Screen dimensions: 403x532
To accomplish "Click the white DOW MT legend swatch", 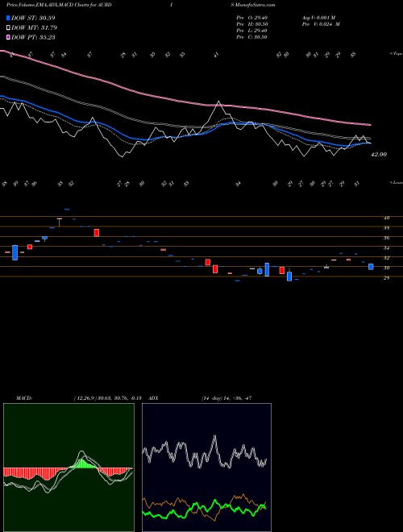I will pyautogui.click(x=8, y=28).
